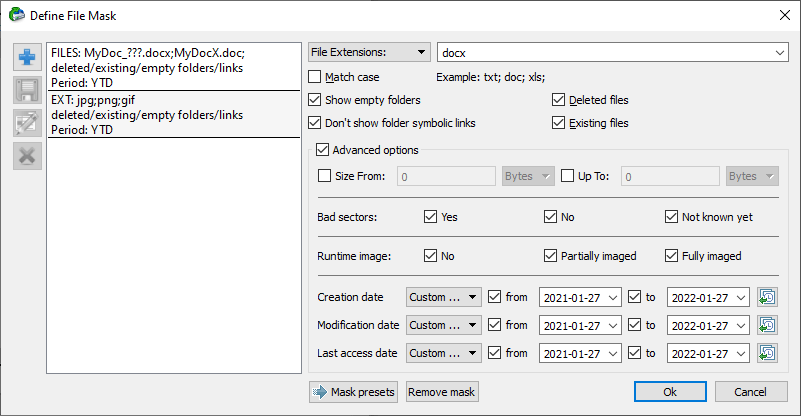Enable the Match case checkbox
Screen dimensions: 801x416
coord(315,77)
